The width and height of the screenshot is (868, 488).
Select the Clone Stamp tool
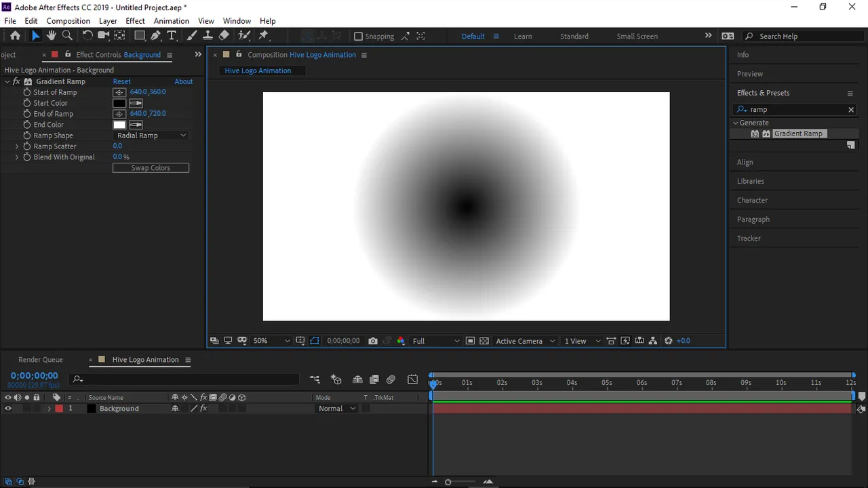208,36
